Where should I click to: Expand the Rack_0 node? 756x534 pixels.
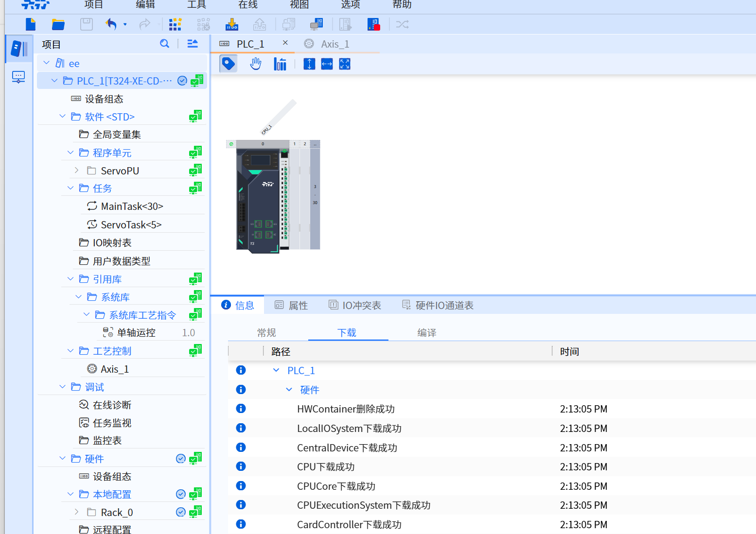pos(77,512)
